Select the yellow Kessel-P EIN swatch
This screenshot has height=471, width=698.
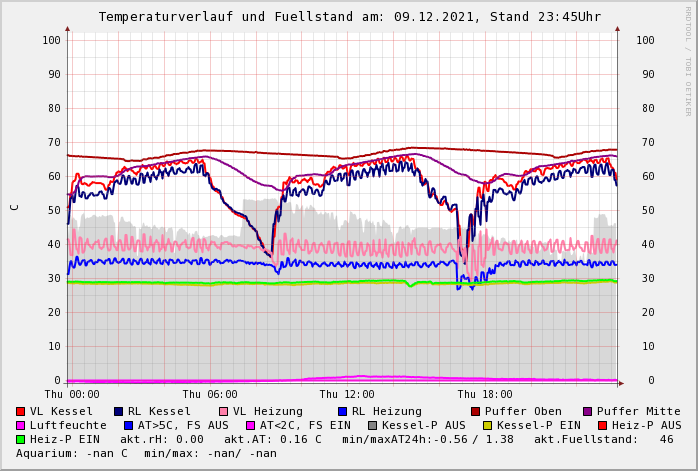coord(488,425)
